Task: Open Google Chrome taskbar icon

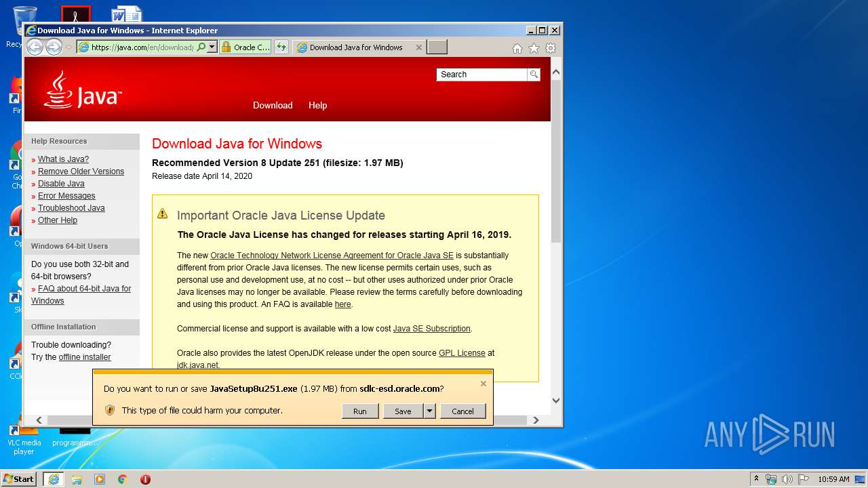Action: point(122,479)
